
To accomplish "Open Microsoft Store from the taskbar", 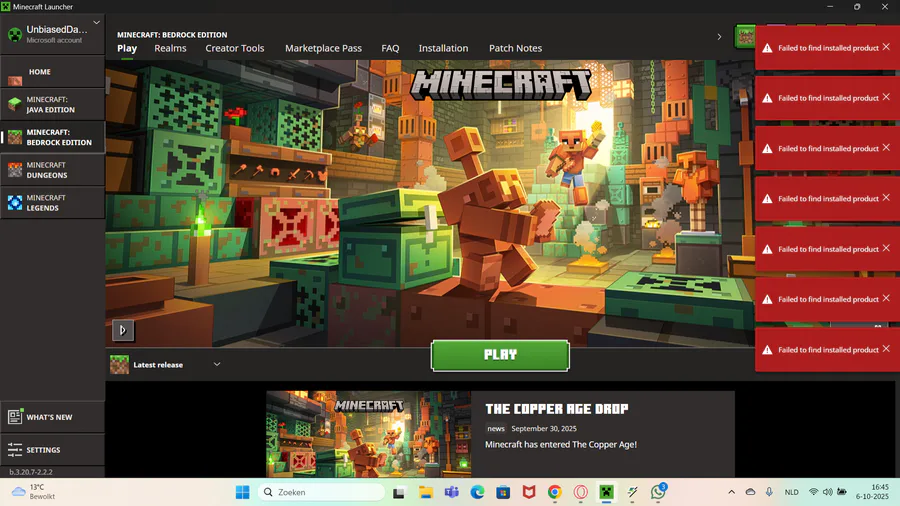I will point(503,492).
